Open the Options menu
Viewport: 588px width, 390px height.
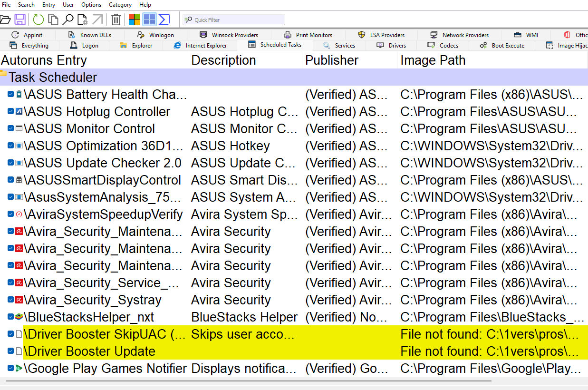tap(91, 5)
